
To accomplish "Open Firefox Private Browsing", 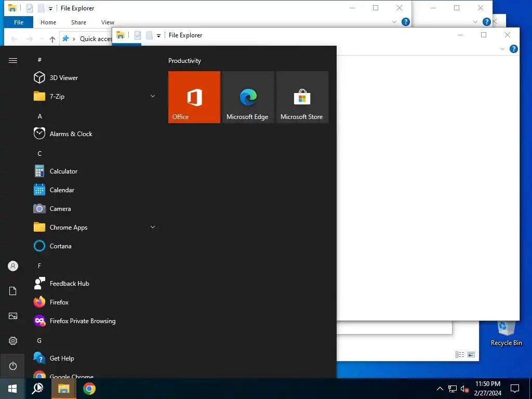I will [95, 321].
